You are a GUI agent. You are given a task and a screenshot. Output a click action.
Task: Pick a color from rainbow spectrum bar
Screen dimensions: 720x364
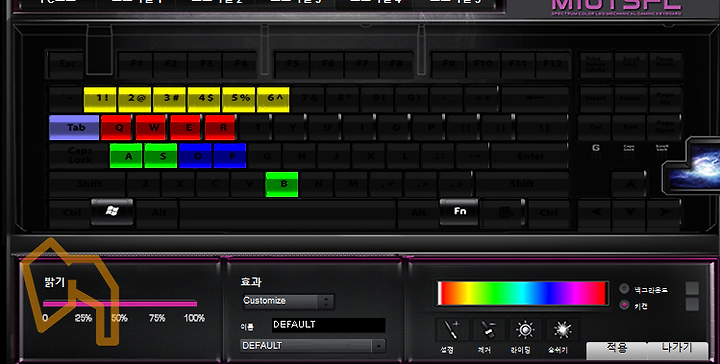522,293
